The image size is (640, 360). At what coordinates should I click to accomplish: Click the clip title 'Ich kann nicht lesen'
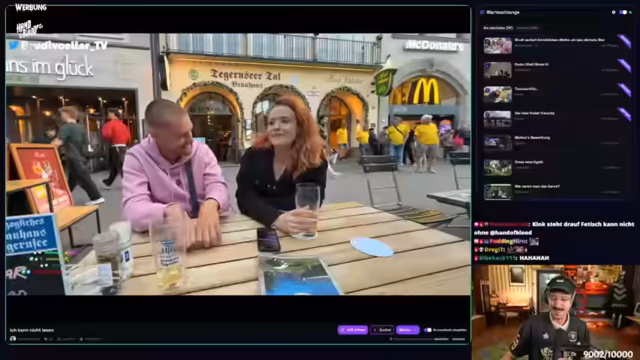pyautogui.click(x=31, y=330)
